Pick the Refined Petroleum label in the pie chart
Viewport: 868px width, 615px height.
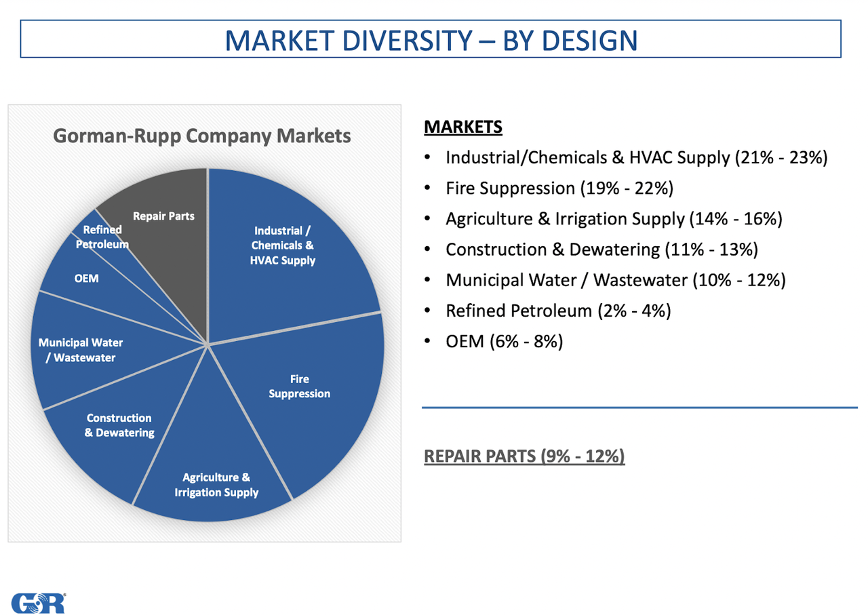coord(102,237)
